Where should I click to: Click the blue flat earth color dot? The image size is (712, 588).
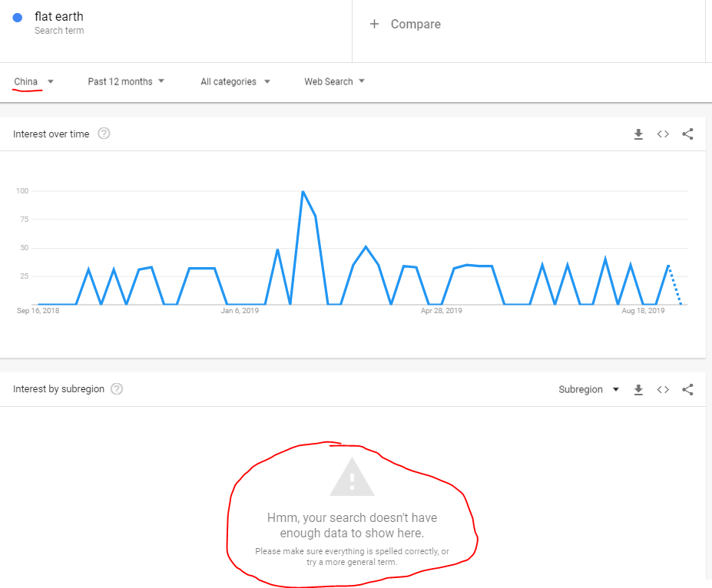click(18, 18)
